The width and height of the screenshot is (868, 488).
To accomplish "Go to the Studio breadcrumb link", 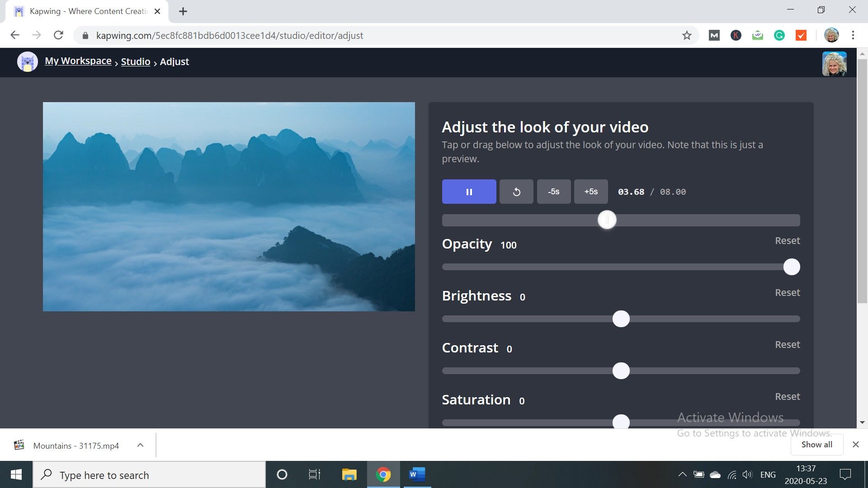I will point(135,62).
